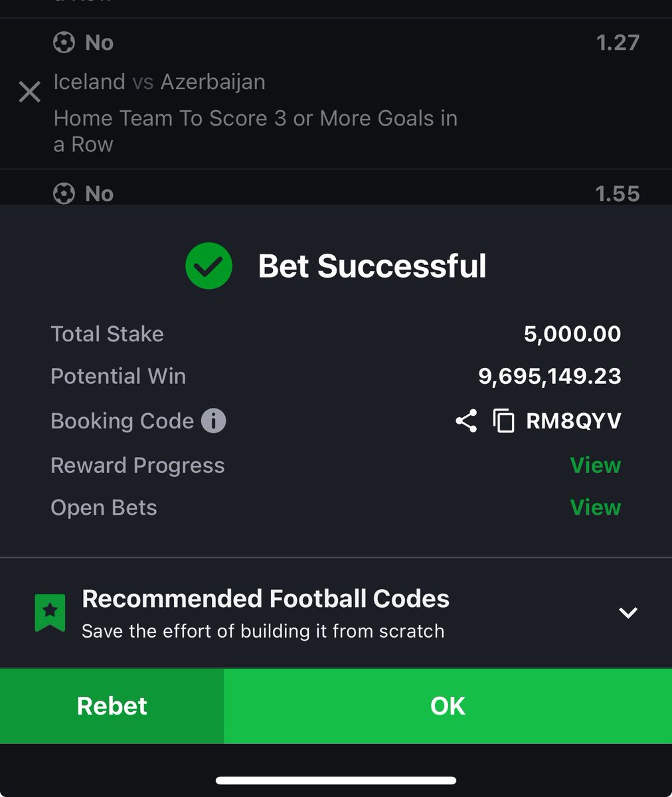View Reward Progress

(x=596, y=465)
